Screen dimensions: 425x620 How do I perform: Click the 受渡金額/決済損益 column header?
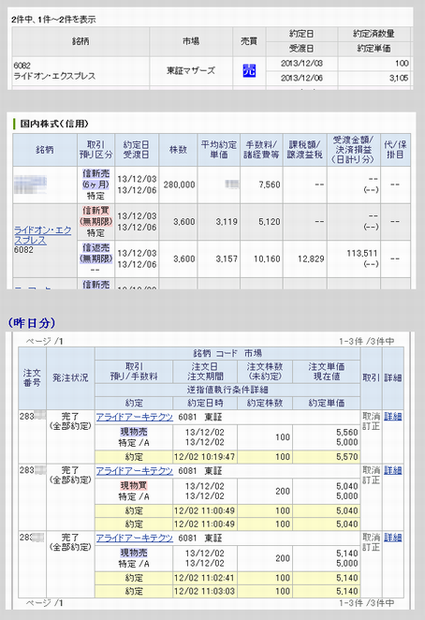353,149
